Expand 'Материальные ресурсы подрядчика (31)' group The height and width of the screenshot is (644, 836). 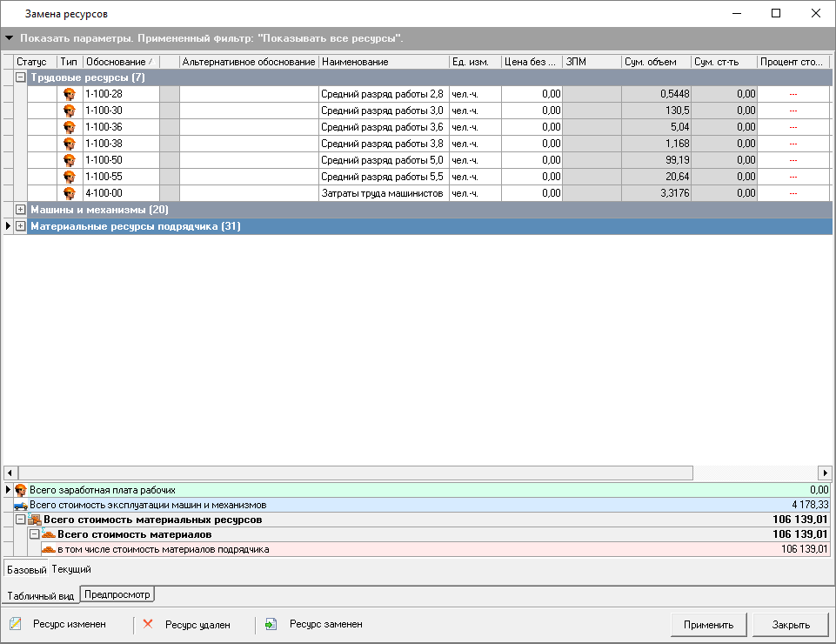(21, 226)
